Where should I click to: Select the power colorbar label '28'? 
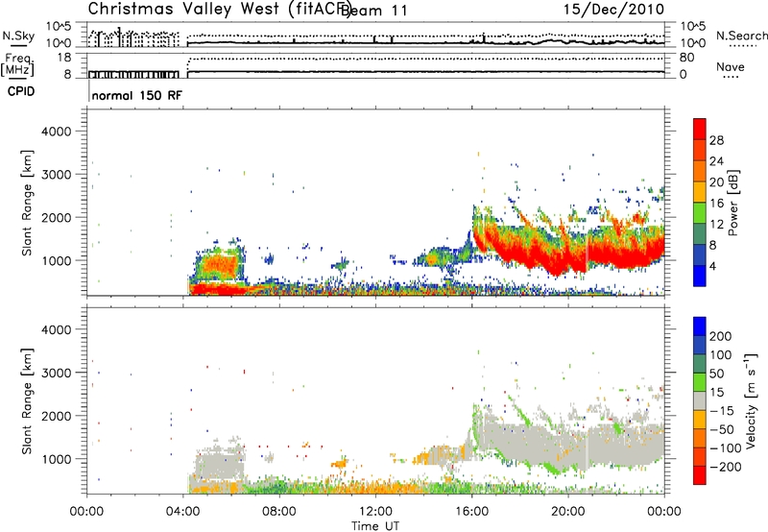(716, 140)
